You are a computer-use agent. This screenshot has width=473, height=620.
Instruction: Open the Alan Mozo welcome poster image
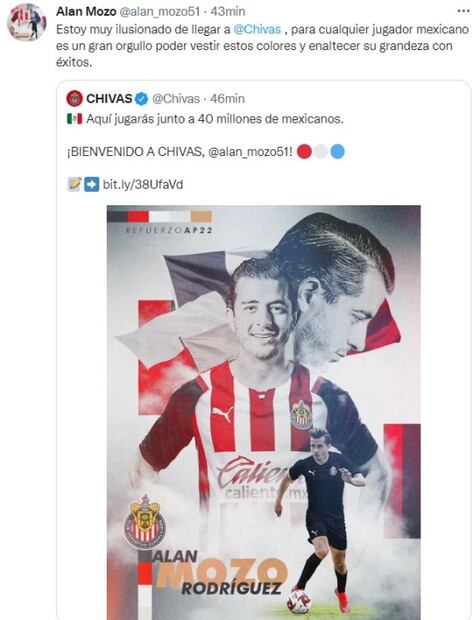point(264,412)
